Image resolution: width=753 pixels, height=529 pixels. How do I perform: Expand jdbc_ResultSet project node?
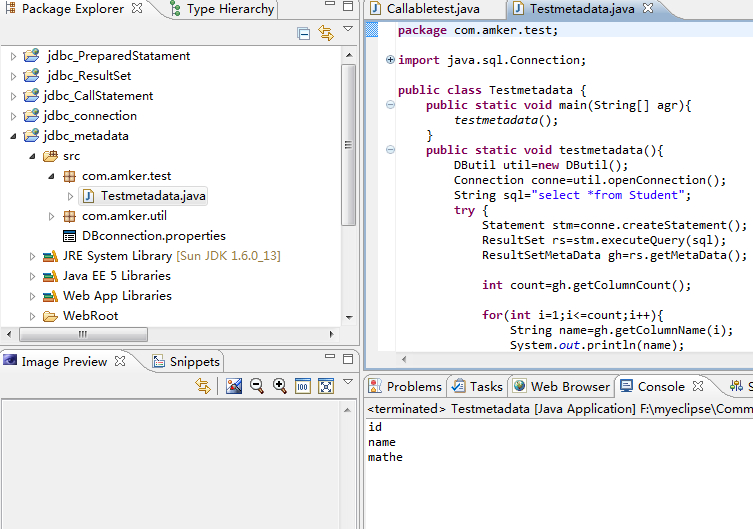pyautogui.click(x=13, y=76)
